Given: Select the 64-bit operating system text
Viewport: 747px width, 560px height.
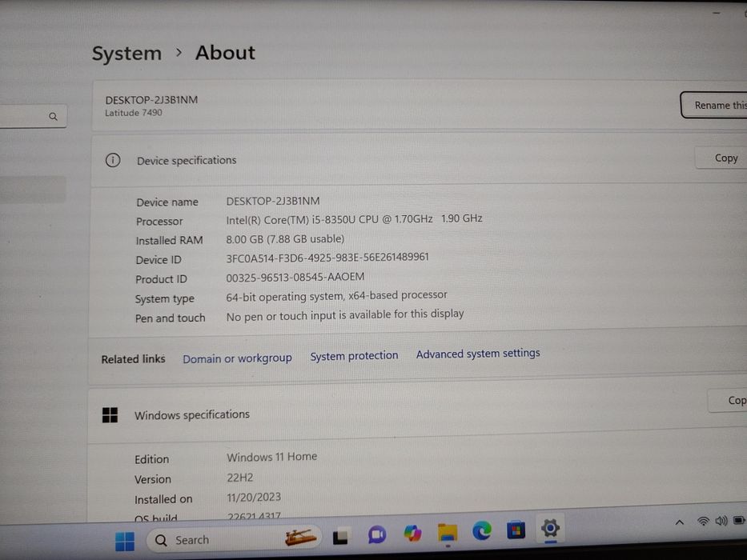Looking at the screenshot, I should (x=336, y=296).
